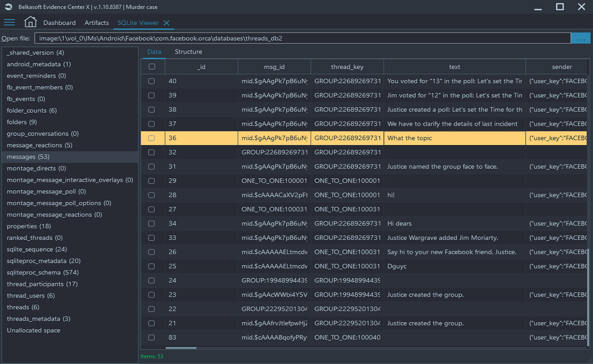
Task: Go to the Home screen icon
Action: click(30, 22)
